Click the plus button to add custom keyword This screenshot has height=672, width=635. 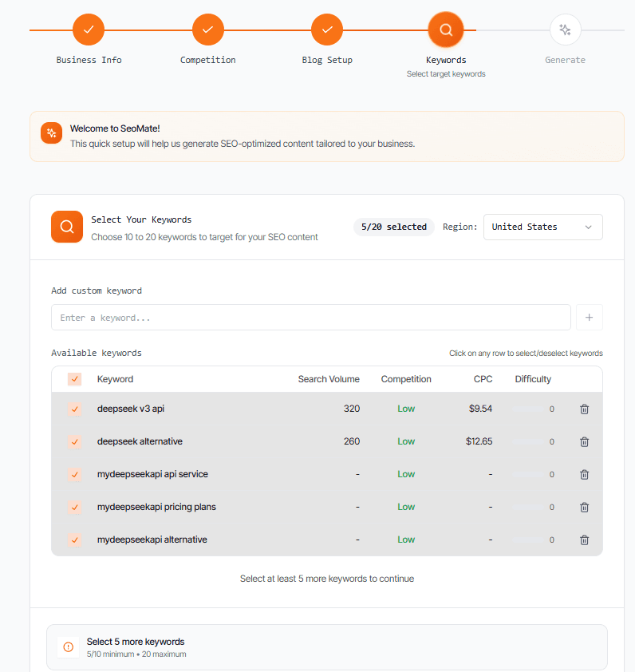click(x=589, y=317)
